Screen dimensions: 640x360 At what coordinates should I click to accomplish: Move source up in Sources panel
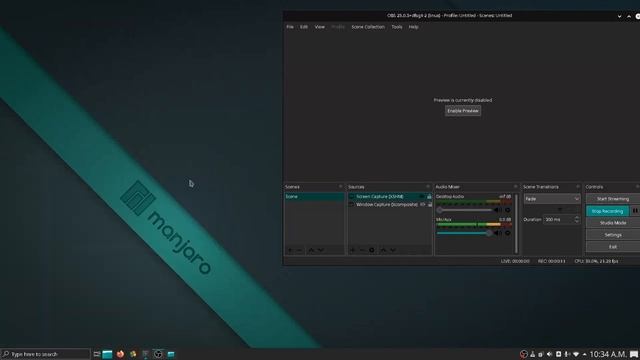click(x=383, y=250)
